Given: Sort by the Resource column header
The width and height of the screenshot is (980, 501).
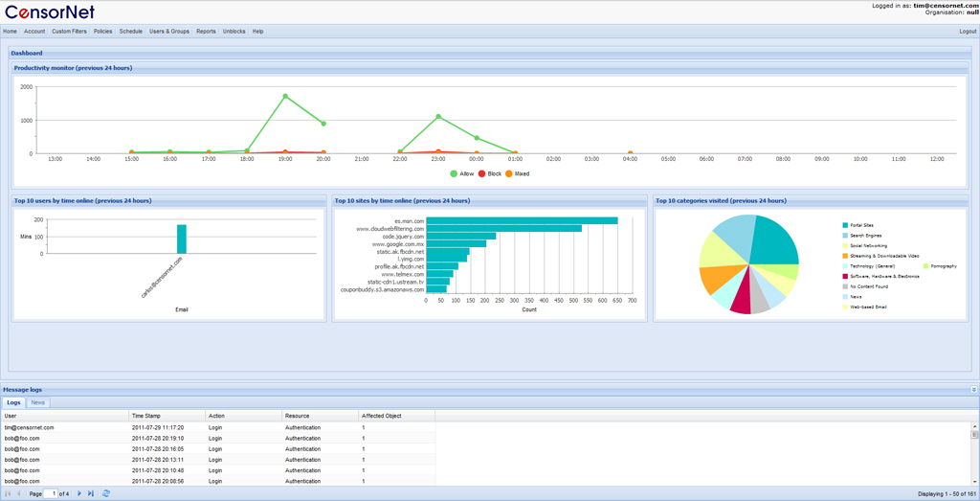Looking at the screenshot, I should (320, 416).
